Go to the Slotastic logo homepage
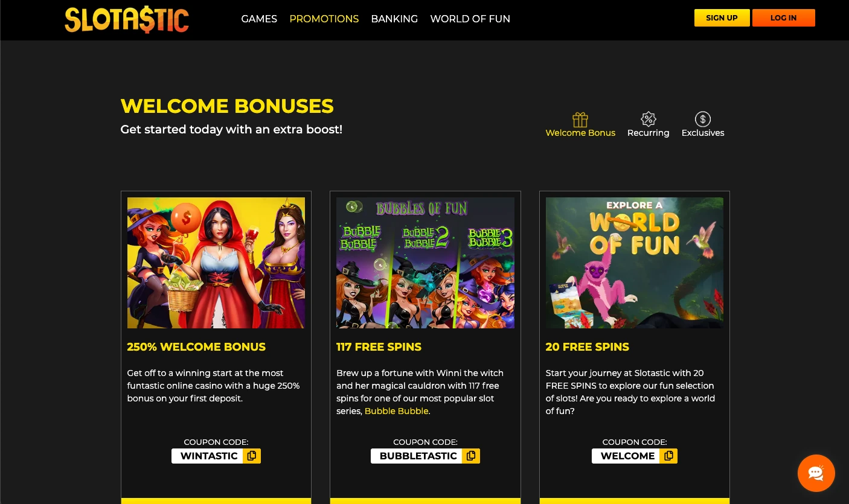Screen dimensions: 849x504 (127, 19)
